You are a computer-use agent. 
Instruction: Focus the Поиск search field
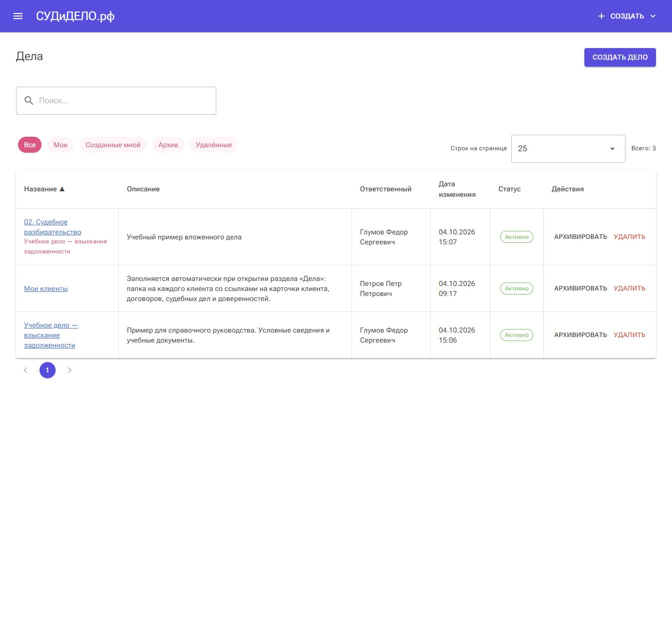(116, 101)
